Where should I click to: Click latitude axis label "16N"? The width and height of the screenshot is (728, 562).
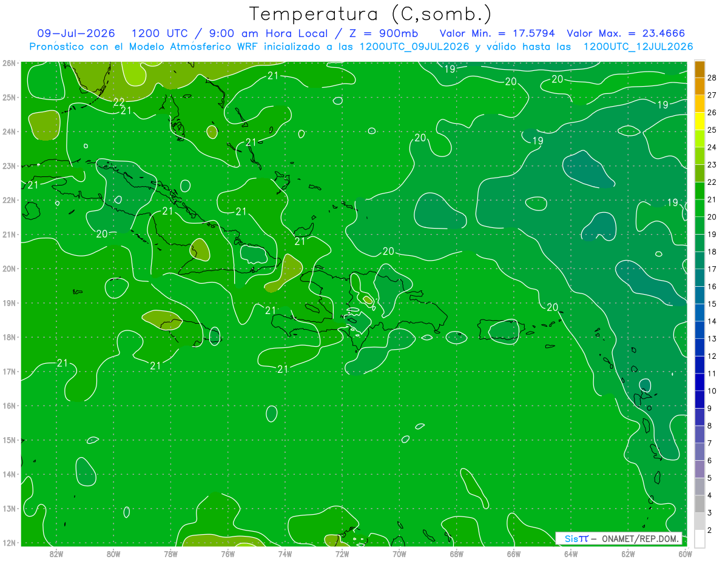pyautogui.click(x=8, y=406)
